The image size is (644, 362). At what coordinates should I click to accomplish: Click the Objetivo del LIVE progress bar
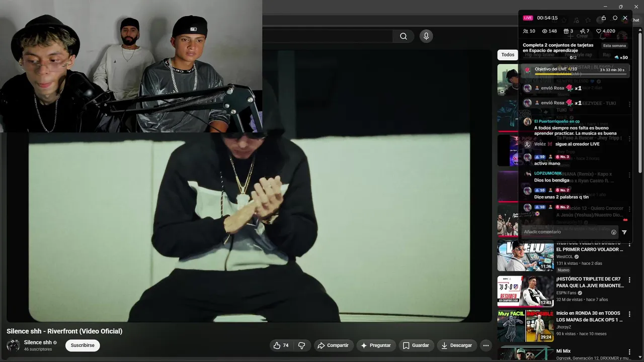coord(581,74)
